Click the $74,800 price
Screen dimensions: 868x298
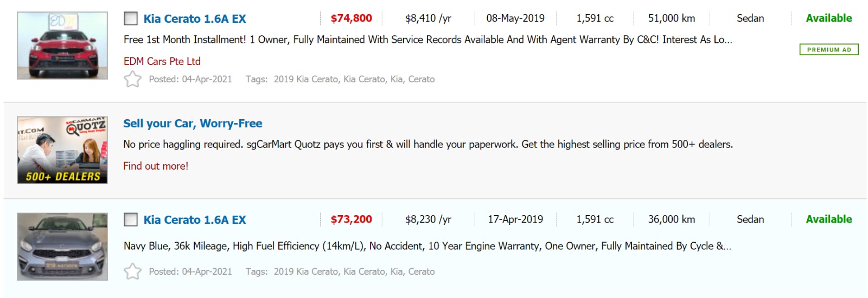pyautogui.click(x=351, y=18)
